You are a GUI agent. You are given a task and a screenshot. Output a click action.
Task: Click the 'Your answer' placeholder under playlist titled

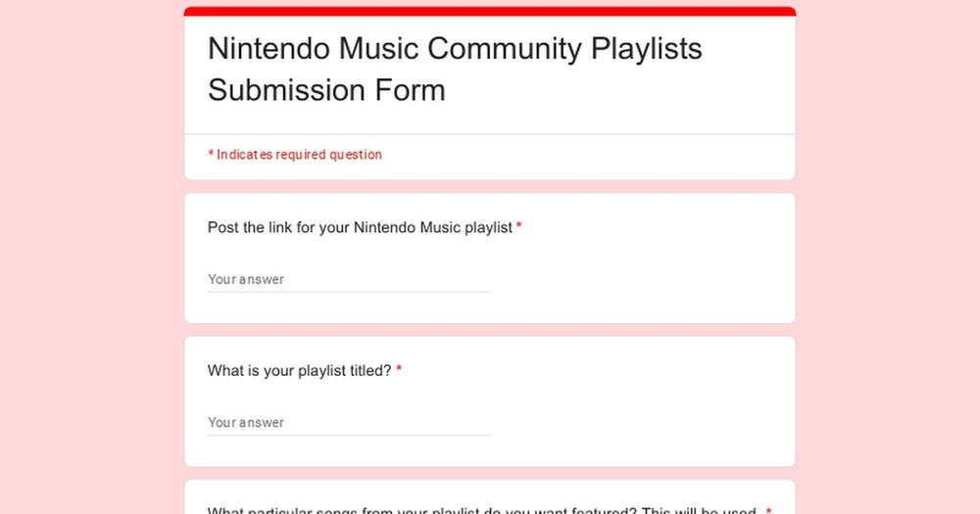click(x=246, y=423)
